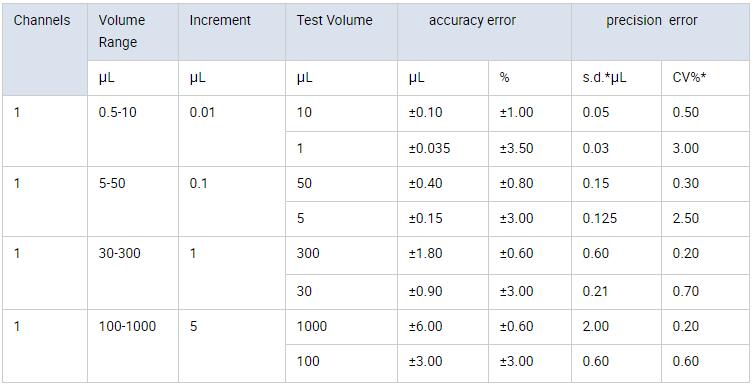Select the 0.5-10 volume range cell
This screenshot has width=753, height=386.
click(133, 131)
